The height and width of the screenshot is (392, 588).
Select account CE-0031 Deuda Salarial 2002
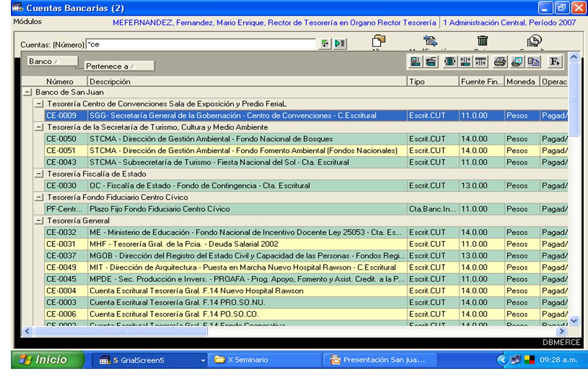[x=306, y=244]
